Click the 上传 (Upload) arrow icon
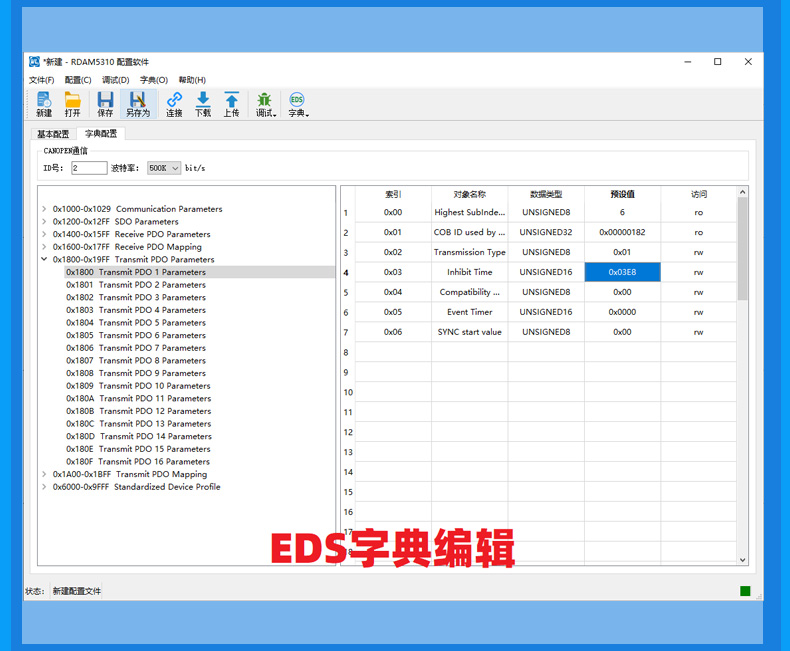The width and height of the screenshot is (790, 651). (231, 104)
